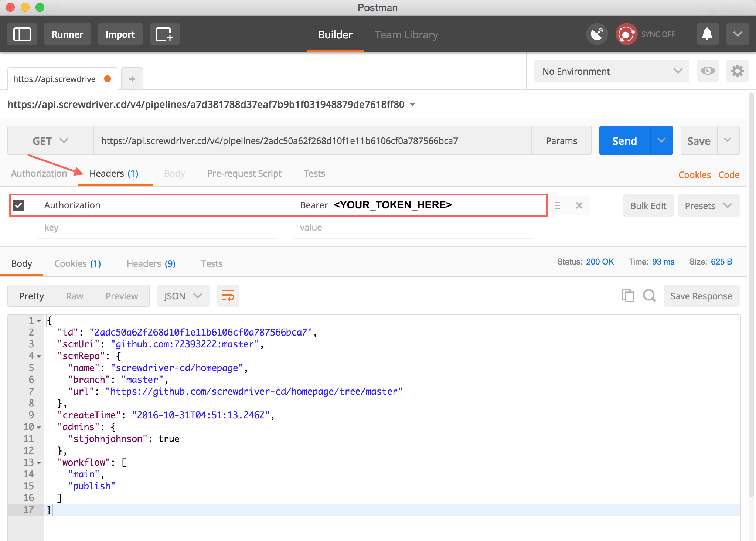Click the environment quick look eye icon
The image size is (756, 541).
pyautogui.click(x=708, y=71)
